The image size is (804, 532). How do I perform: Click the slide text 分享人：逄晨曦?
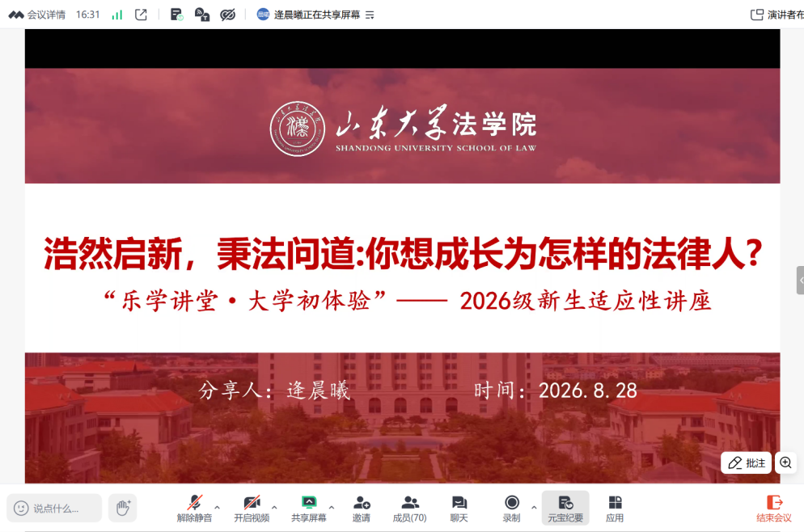coord(274,391)
